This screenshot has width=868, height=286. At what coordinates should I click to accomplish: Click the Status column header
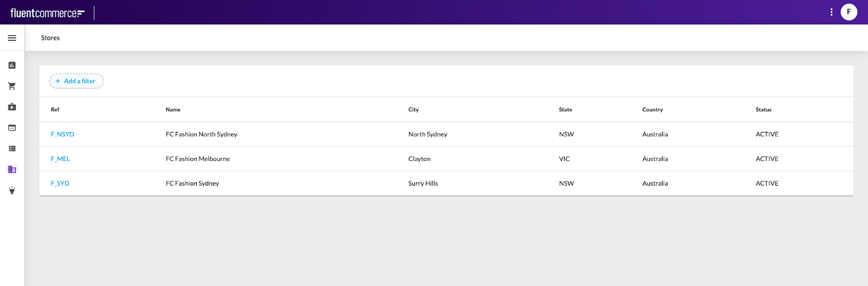coord(763,110)
